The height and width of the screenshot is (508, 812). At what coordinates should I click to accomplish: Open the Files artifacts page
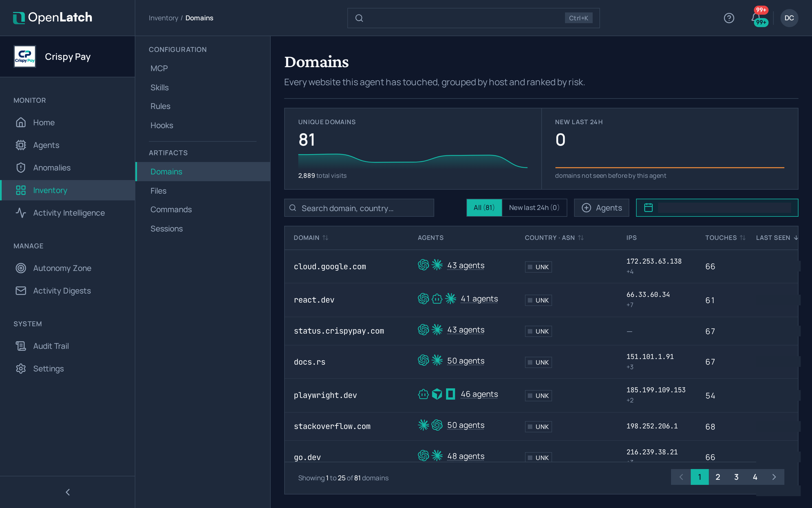(x=203, y=190)
